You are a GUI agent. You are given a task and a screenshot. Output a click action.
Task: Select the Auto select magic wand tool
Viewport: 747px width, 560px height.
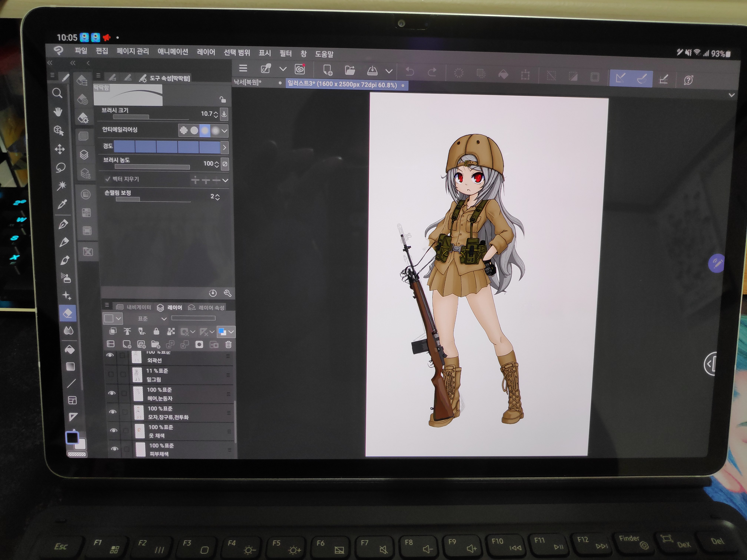[x=62, y=186]
